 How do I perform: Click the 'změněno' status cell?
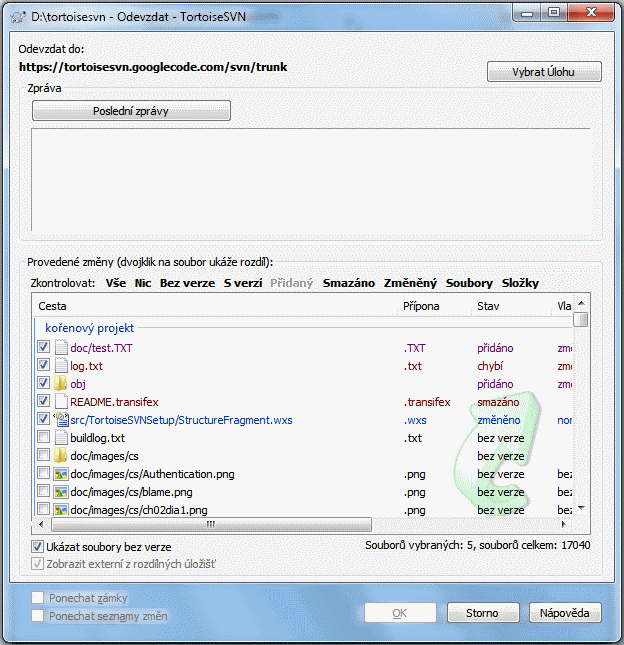coord(499,420)
